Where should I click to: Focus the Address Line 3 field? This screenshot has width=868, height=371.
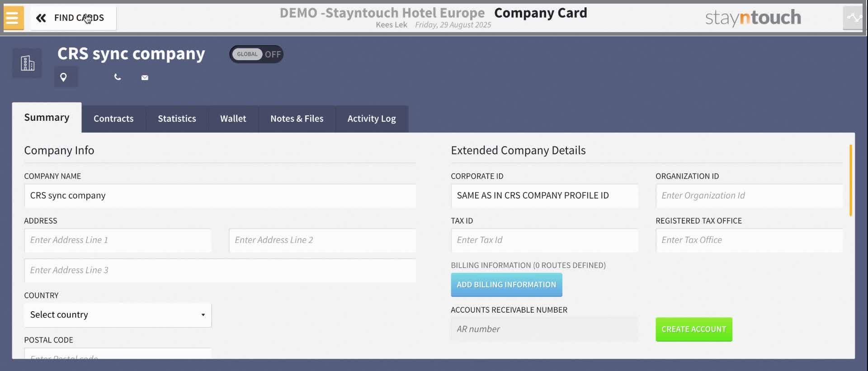pos(220,271)
